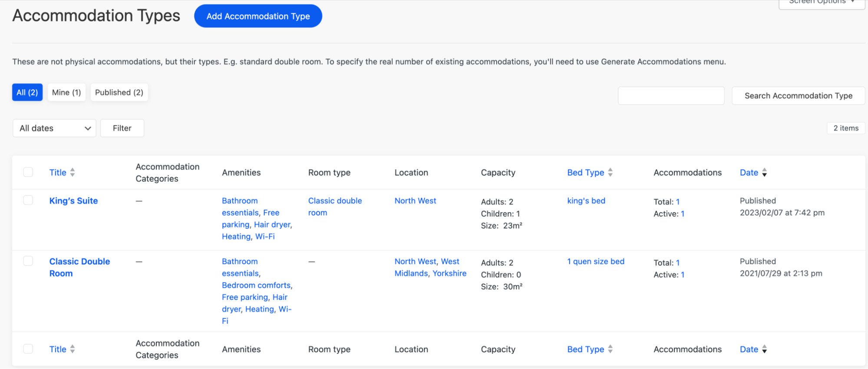Click the 1 quen size bed link
The height and width of the screenshot is (369, 868).
tap(596, 261)
